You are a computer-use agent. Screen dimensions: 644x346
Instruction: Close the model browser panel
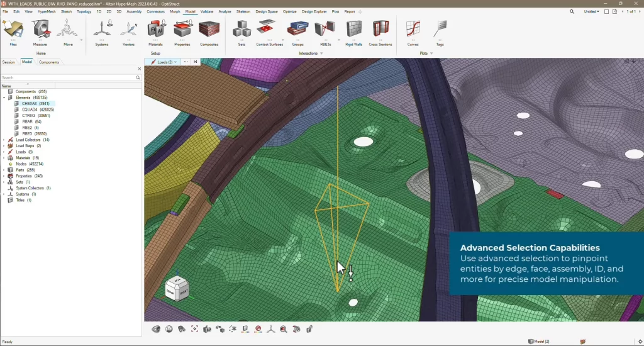(139, 69)
